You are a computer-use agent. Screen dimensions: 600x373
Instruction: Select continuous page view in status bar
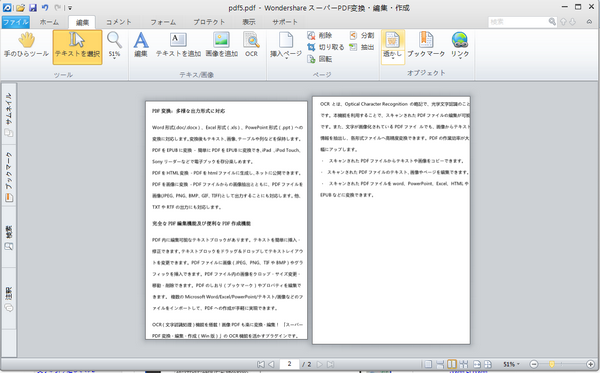440,364
